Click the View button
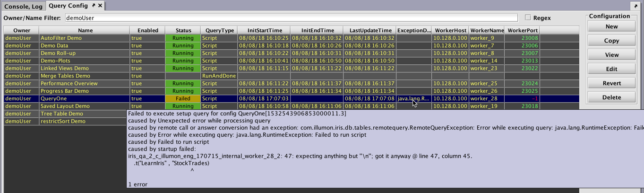Screen dimensions: 644x193 611,55
